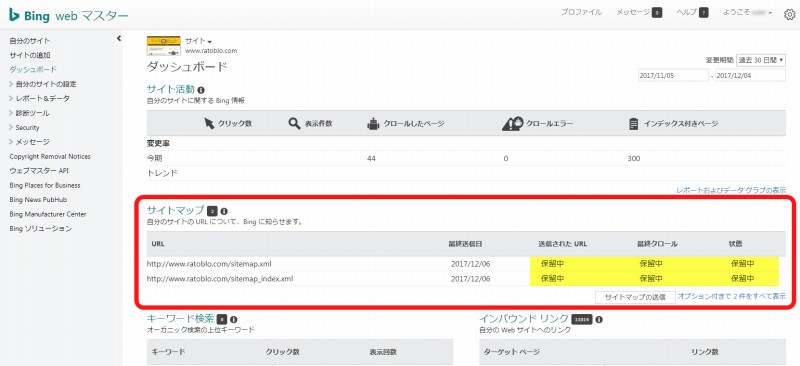
Task: Open the info icon beside サイトマップ
Action: 224,211
